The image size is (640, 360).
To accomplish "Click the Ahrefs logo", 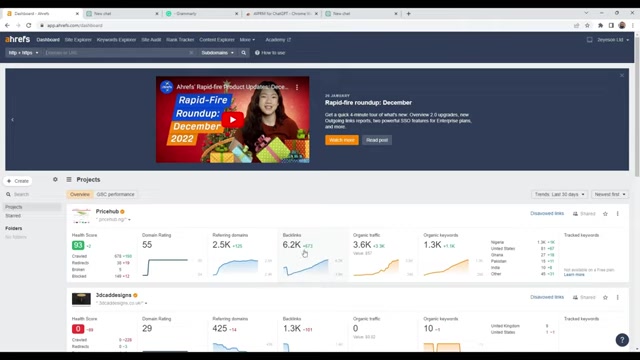I will click(18, 39).
